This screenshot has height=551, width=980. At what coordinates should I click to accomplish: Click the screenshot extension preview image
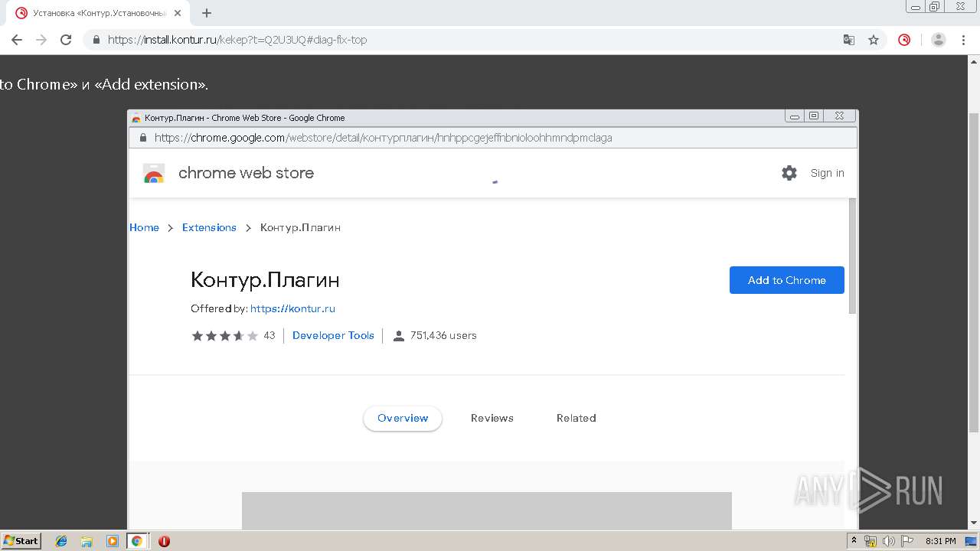(x=487, y=510)
